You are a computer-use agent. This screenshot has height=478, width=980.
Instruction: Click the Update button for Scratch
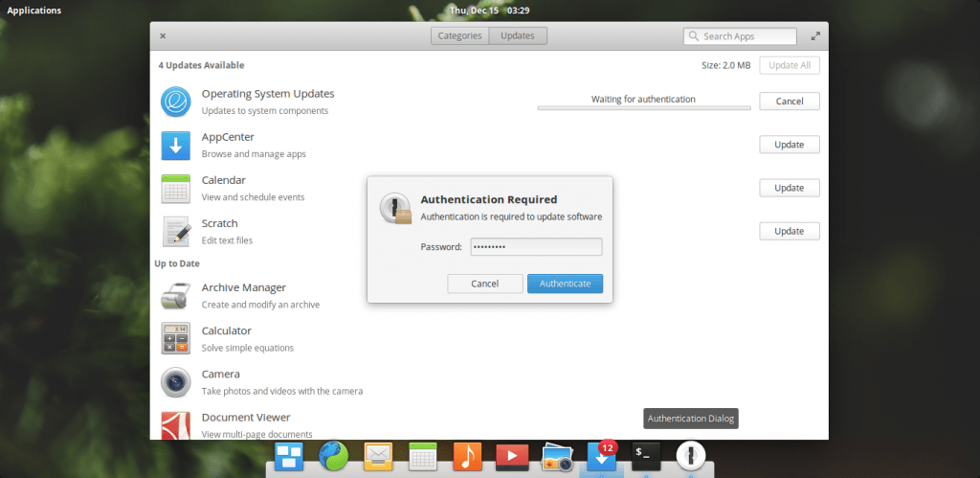(789, 231)
